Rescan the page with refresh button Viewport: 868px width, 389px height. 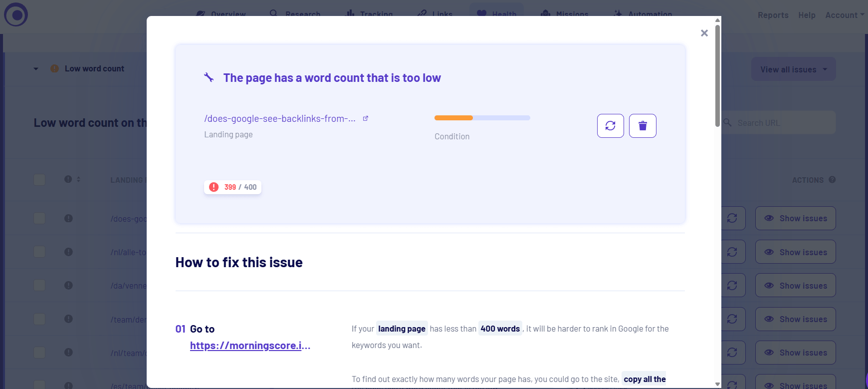click(x=611, y=126)
